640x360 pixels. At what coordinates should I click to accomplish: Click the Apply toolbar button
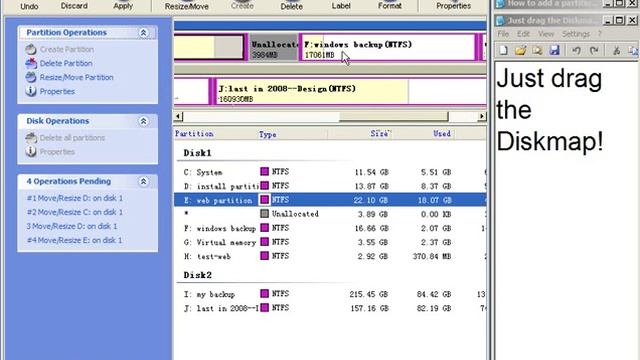coord(123,6)
